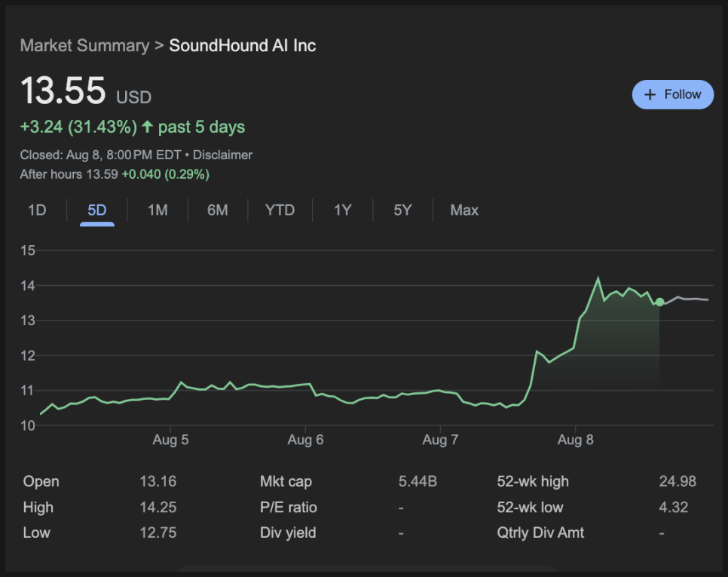Switch chart to 6M range
The height and width of the screenshot is (577, 728).
point(218,210)
